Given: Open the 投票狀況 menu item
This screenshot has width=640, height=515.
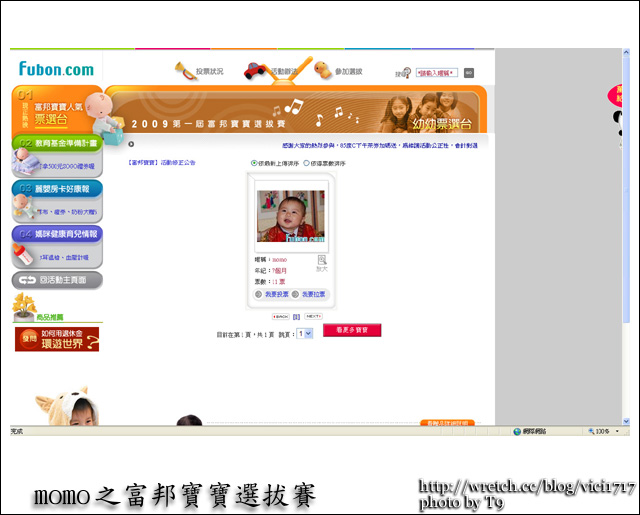Looking at the screenshot, I should pyautogui.click(x=209, y=71).
